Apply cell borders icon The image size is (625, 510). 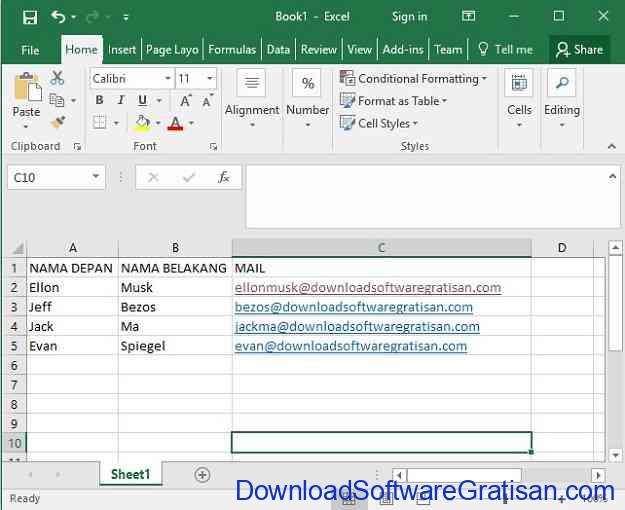coord(99,122)
